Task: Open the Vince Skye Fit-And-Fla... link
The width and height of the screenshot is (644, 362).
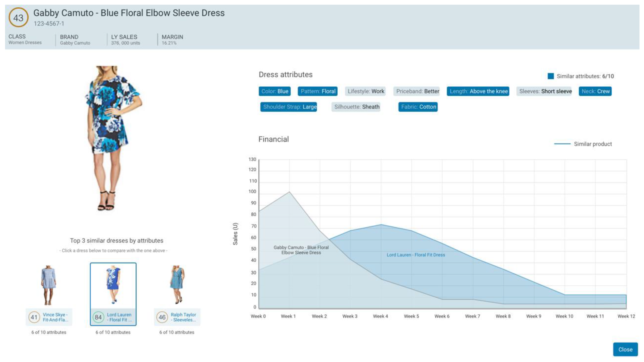Action: coord(55,317)
